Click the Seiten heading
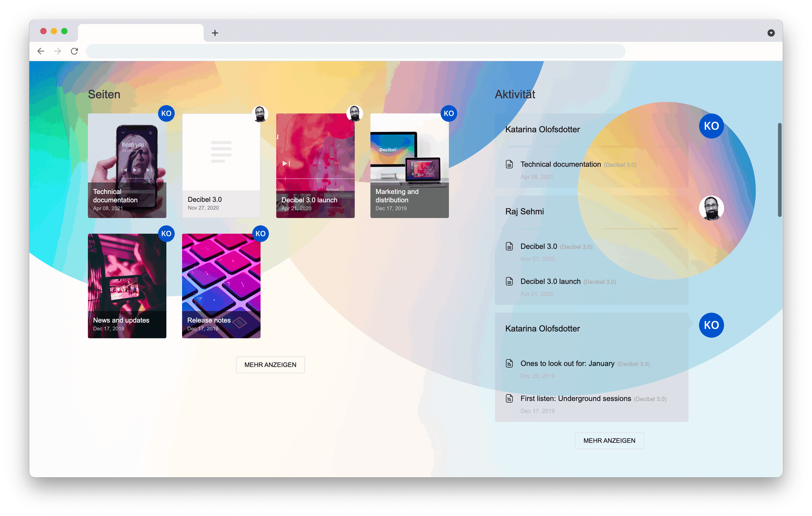Viewport: 812px width, 516px height. click(x=104, y=94)
